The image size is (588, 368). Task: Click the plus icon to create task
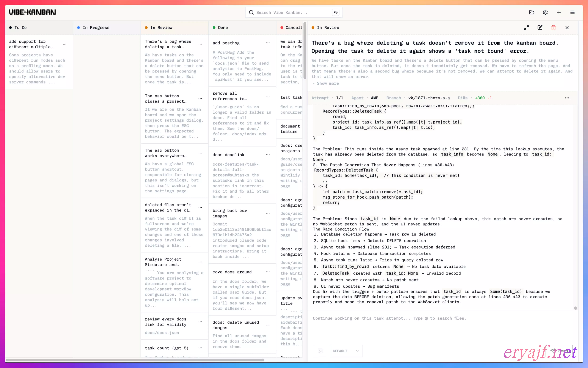click(x=559, y=12)
